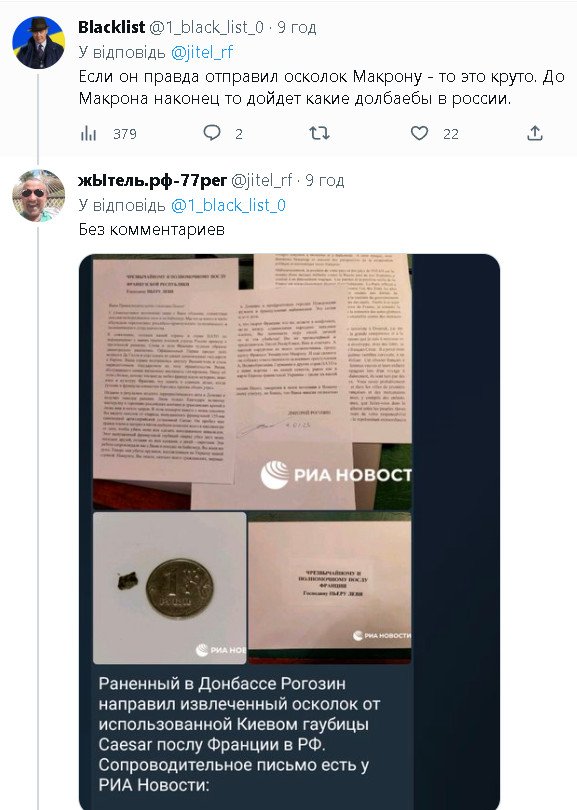Like the Blacklist tweet heart icon
The height and width of the screenshot is (810, 577).
pyautogui.click(x=419, y=134)
